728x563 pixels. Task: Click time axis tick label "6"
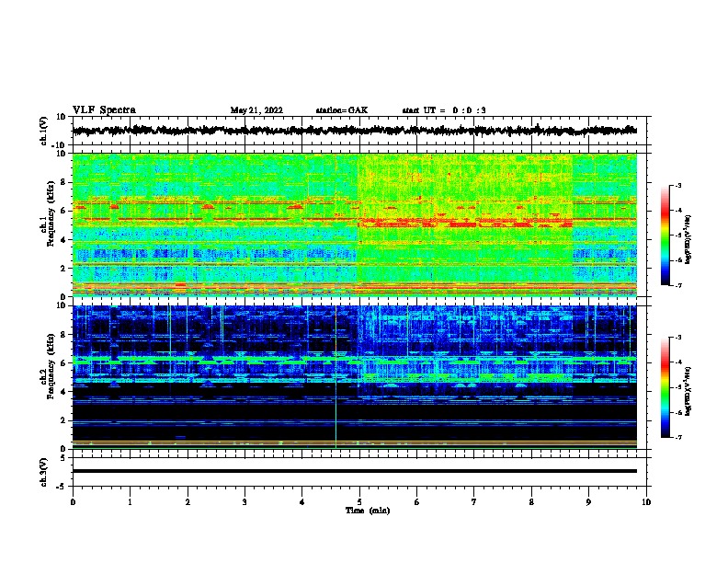click(x=417, y=502)
